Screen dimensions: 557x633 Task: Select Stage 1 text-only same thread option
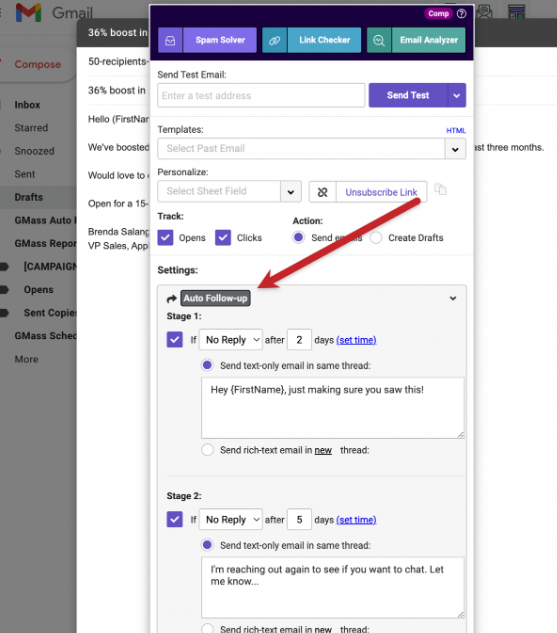(x=207, y=365)
